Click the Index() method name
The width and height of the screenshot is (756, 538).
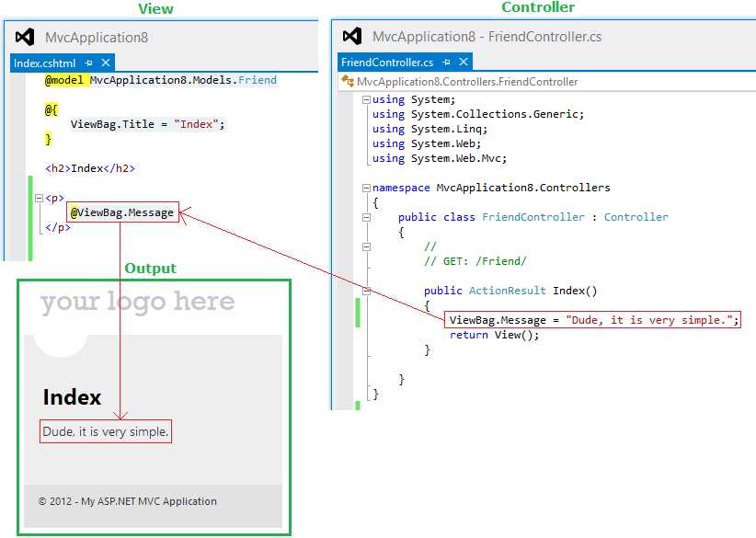point(575,291)
